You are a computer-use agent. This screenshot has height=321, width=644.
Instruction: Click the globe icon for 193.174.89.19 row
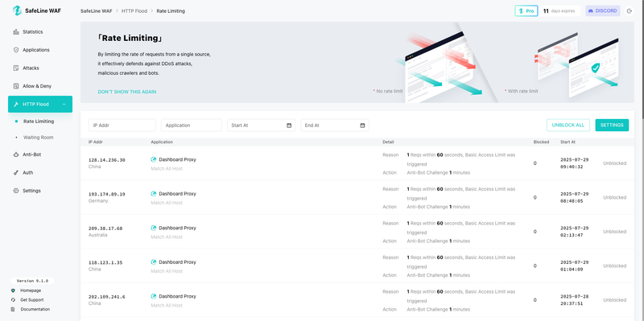[154, 194]
